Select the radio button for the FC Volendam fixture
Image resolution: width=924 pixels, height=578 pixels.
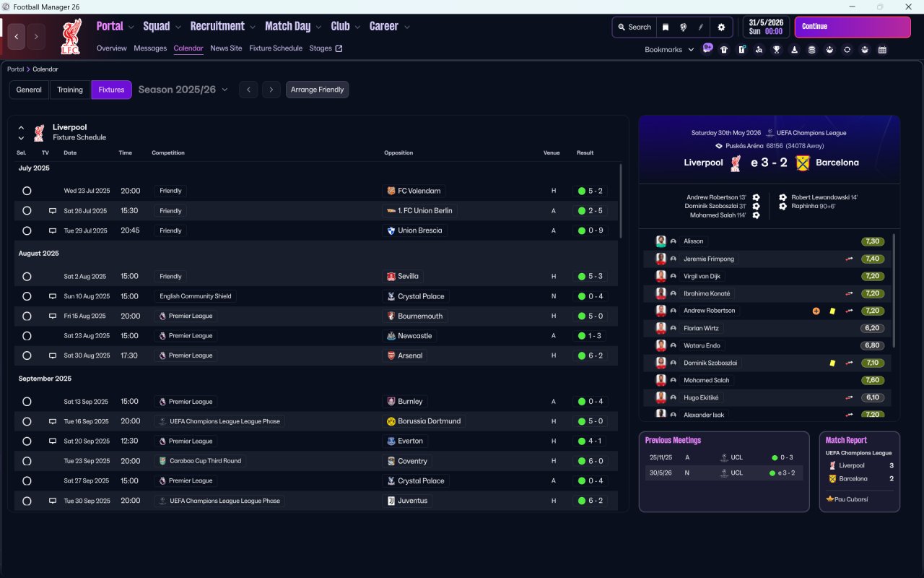point(27,191)
